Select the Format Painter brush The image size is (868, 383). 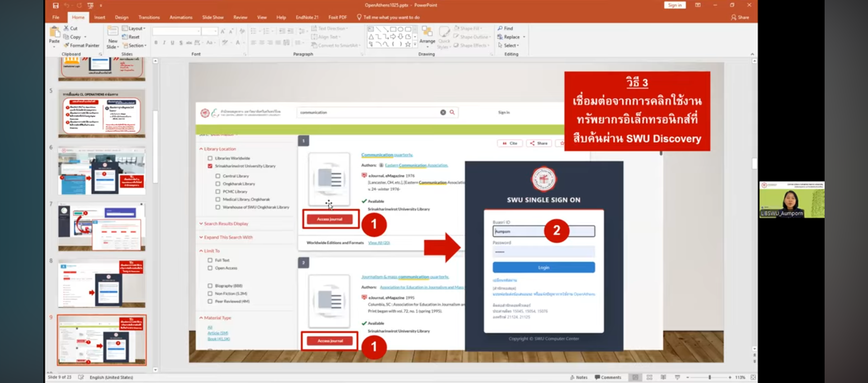point(81,46)
